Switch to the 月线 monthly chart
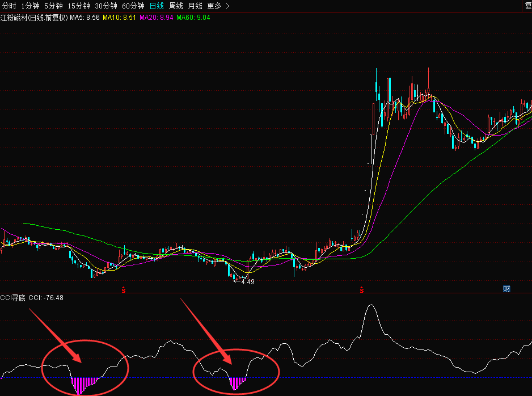The height and width of the screenshot is (396, 532). coord(195,6)
